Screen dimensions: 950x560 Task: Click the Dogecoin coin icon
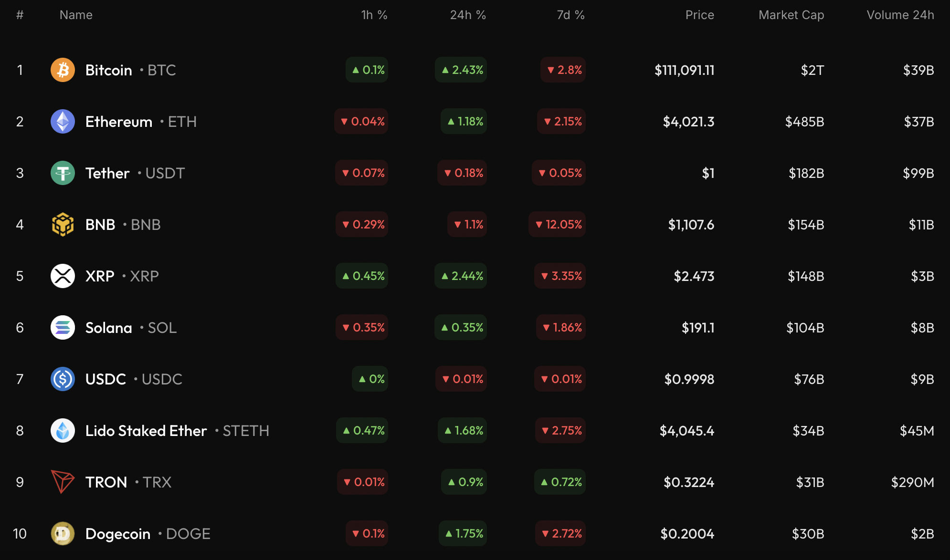63,533
